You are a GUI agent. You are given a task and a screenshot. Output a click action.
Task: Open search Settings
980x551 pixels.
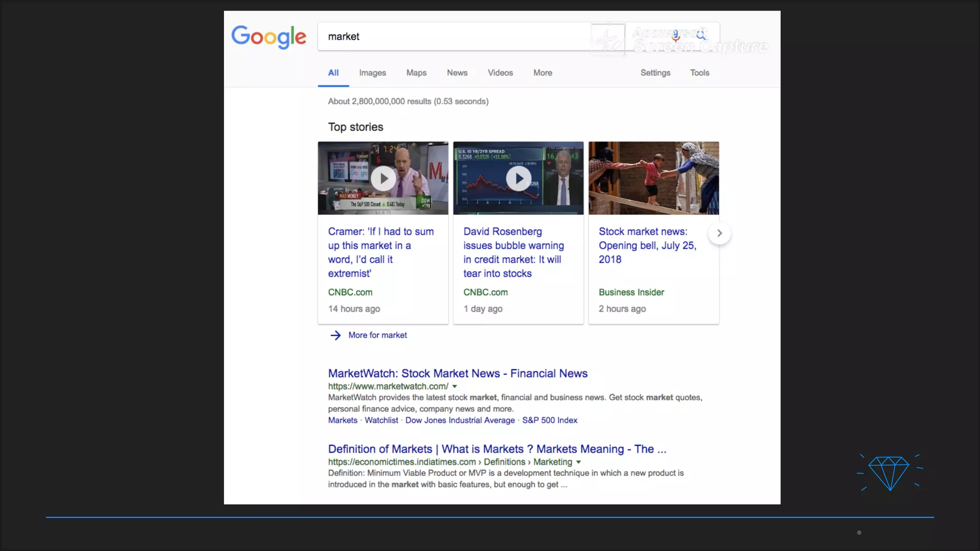pos(655,73)
